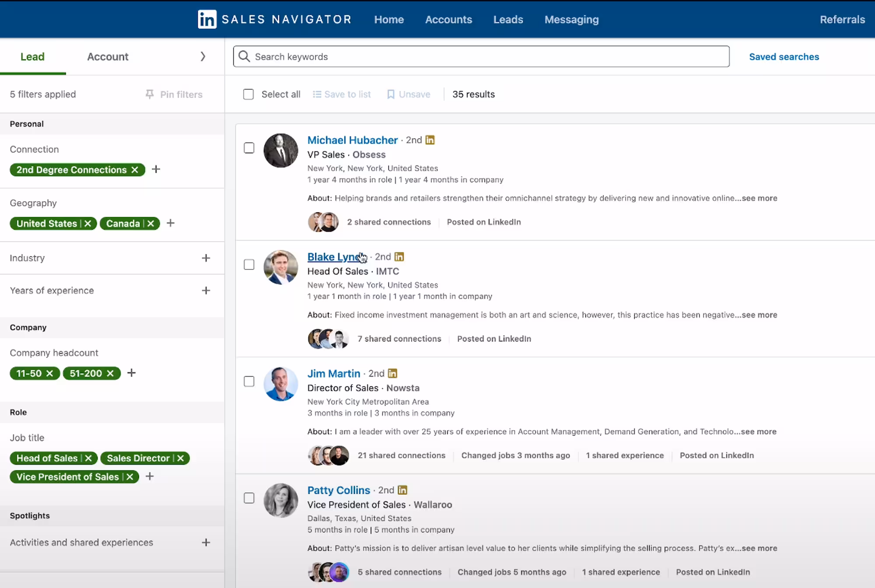
Task: Select Blake Lynch's result checkbox
Action: 249,265
